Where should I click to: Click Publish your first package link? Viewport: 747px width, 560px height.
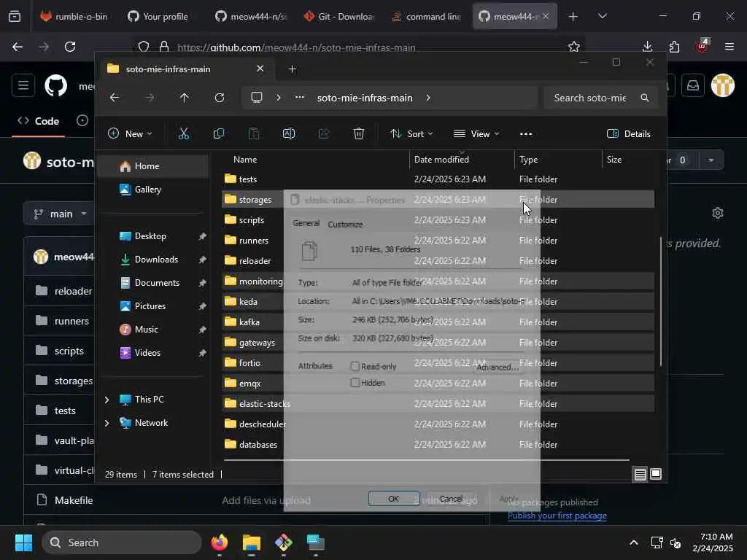[x=557, y=516]
